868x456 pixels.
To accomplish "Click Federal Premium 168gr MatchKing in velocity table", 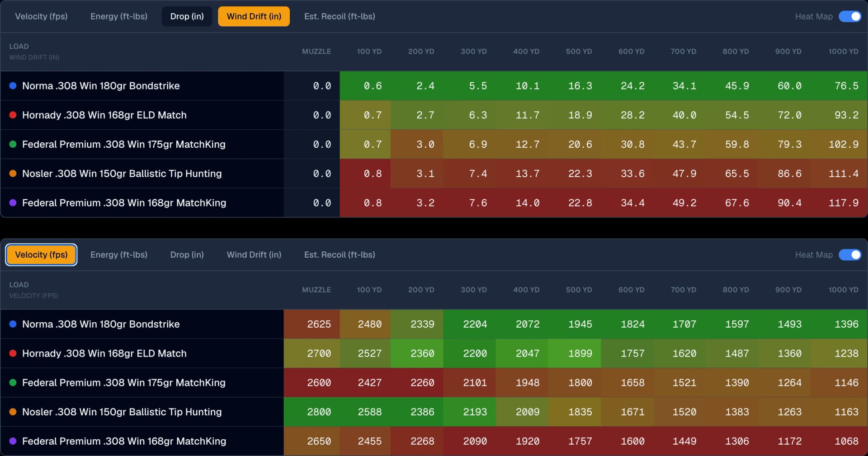I will tap(124, 442).
